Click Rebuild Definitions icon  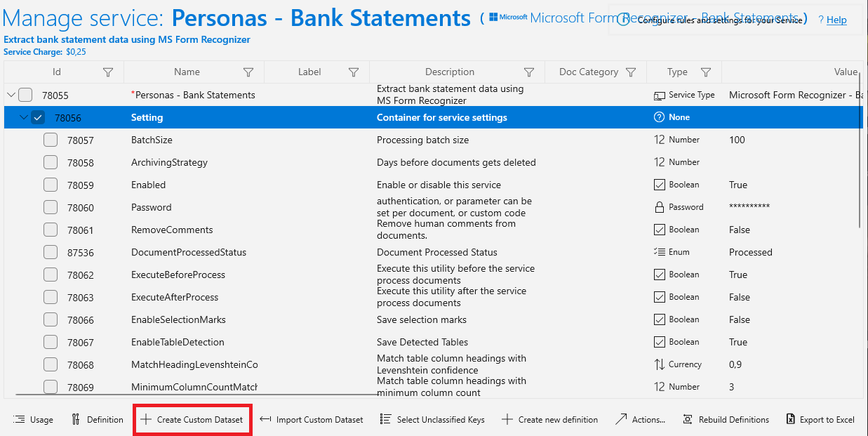[688, 419]
